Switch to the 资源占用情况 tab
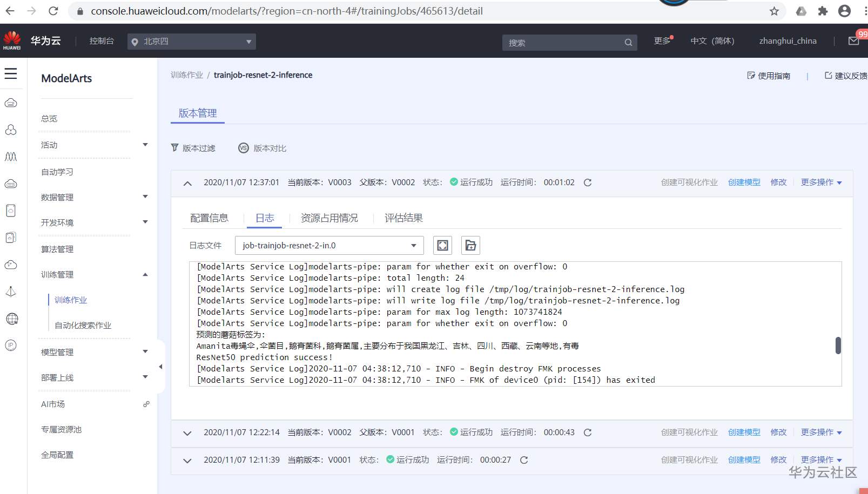 point(329,218)
